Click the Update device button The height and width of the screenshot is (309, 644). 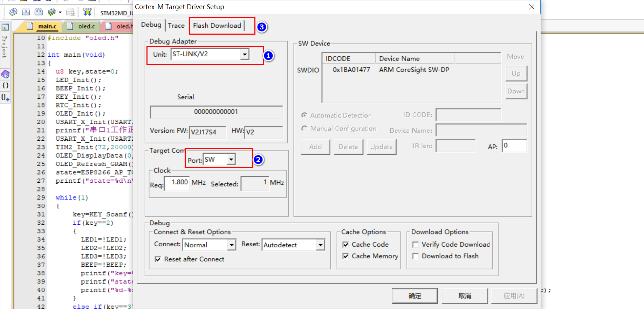tap(382, 147)
